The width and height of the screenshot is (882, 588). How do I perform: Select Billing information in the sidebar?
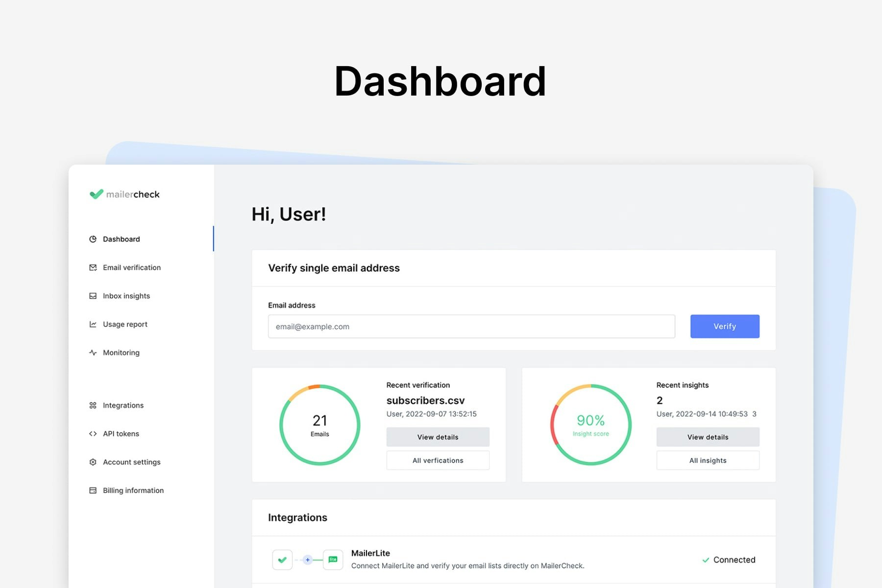133,490
